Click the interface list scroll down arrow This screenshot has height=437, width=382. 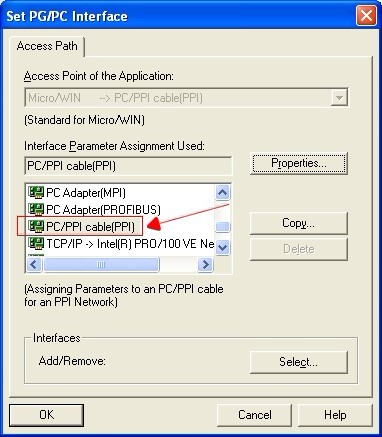222,248
